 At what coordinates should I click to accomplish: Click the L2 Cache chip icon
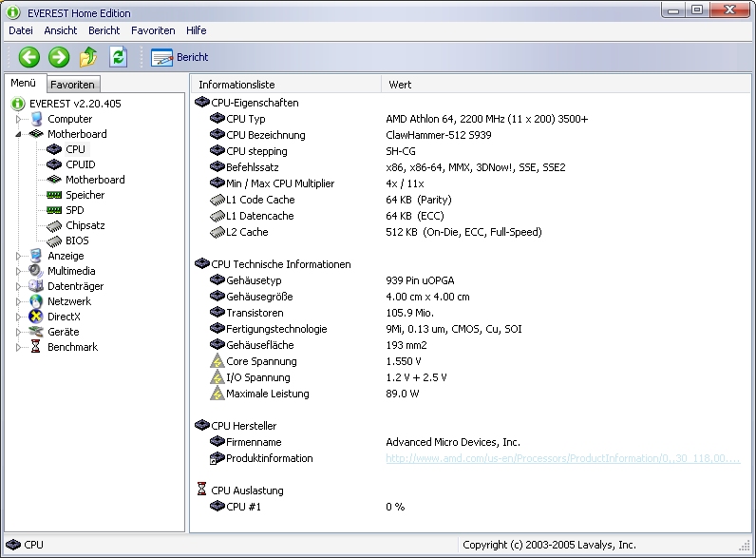[x=217, y=232]
